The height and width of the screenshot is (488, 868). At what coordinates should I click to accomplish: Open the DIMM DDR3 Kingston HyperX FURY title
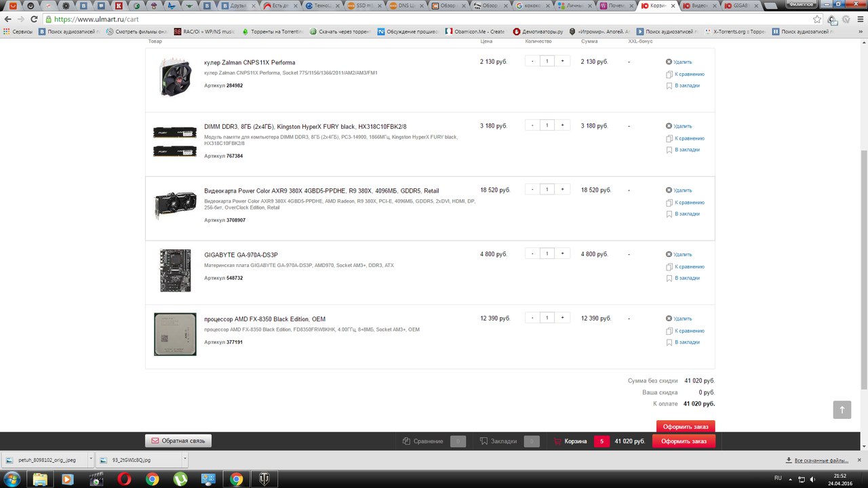click(305, 127)
